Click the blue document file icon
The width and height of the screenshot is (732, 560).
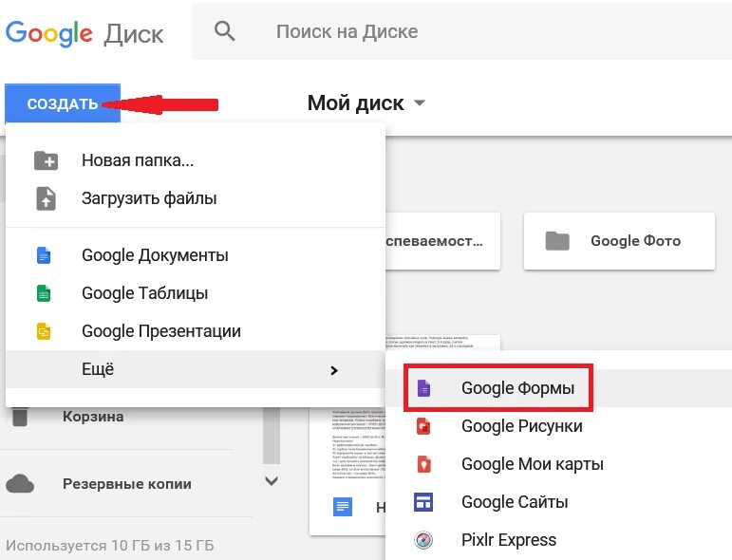click(343, 507)
